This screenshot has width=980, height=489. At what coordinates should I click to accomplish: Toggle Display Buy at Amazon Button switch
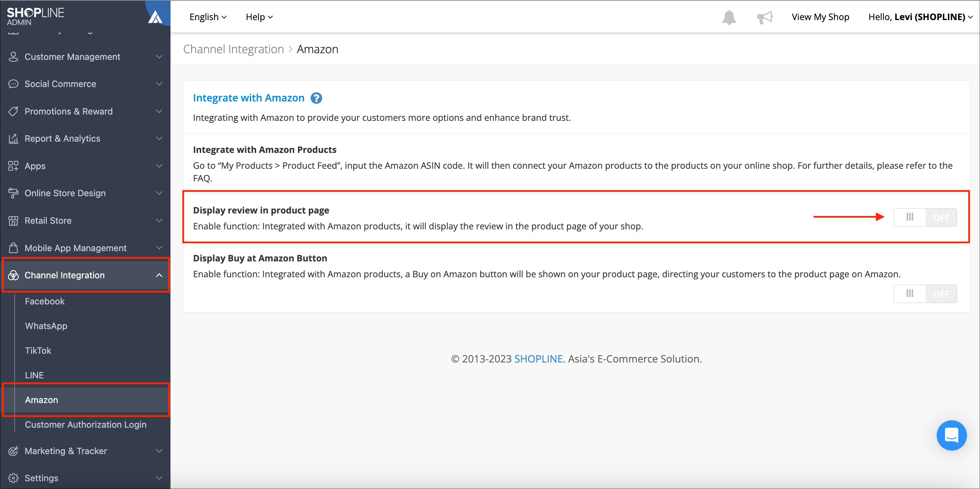(x=925, y=294)
